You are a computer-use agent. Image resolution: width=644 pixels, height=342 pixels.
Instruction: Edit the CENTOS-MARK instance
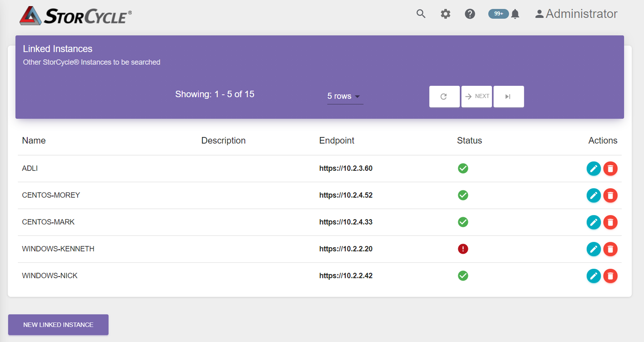click(x=593, y=222)
